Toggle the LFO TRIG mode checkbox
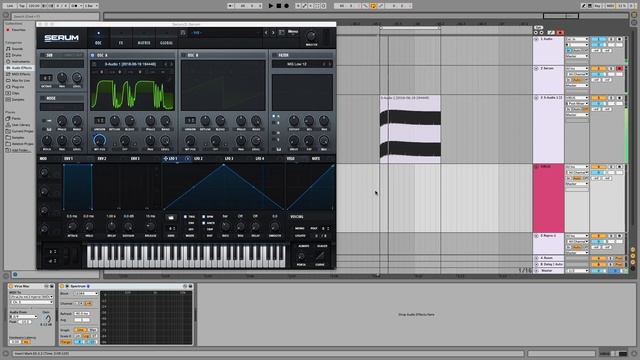Viewport: 640px width, 360px height. click(185, 217)
